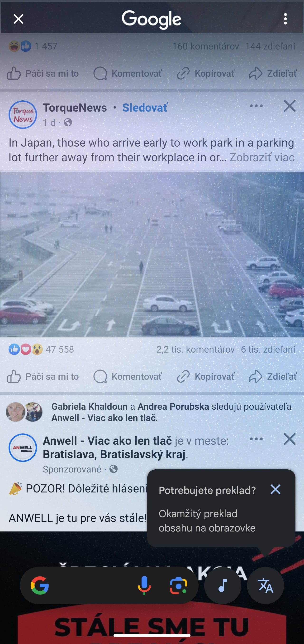304x644 pixels.
Task: Open the music note song search
Action: pos(223,585)
